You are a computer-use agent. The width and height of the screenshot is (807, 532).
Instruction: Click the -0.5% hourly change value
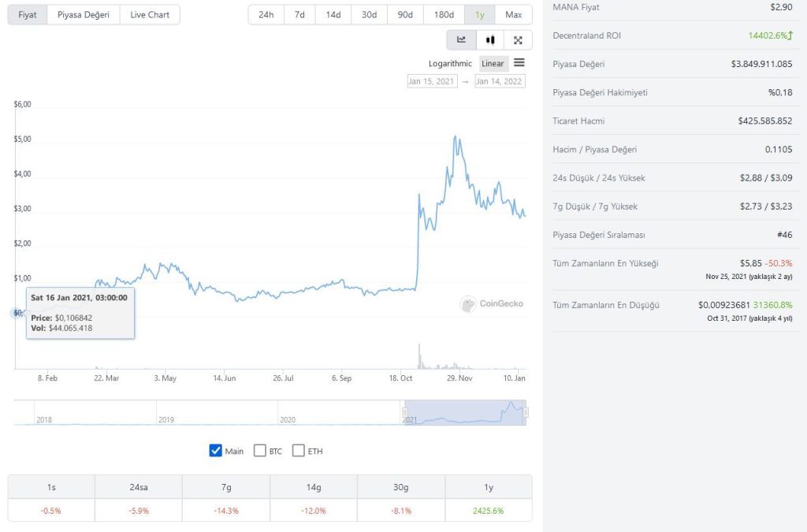pos(51,511)
